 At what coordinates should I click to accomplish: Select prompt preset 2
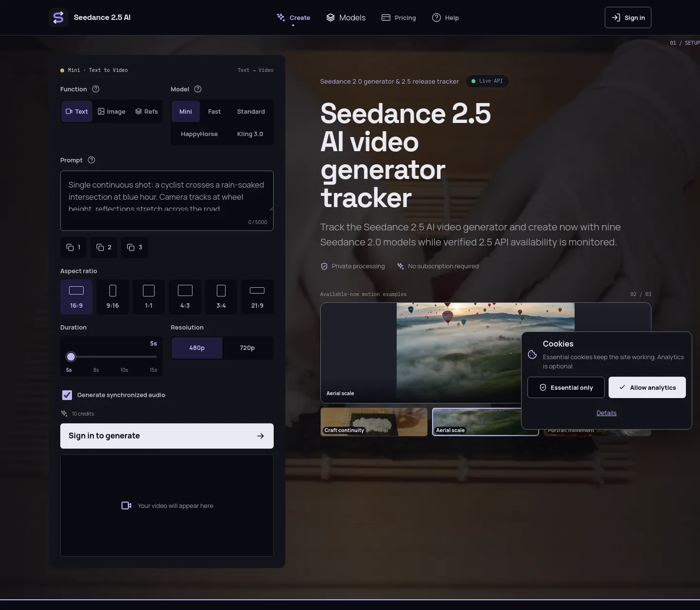(x=104, y=247)
